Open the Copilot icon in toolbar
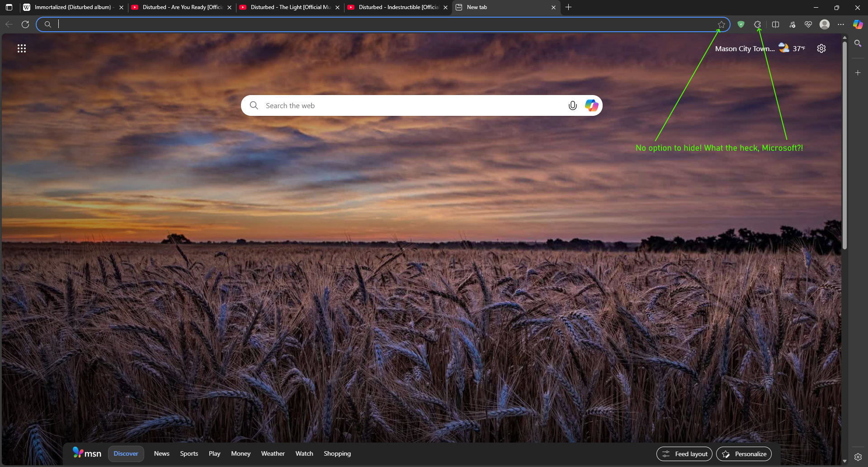Image resolution: width=868 pixels, height=467 pixels. 858,24
